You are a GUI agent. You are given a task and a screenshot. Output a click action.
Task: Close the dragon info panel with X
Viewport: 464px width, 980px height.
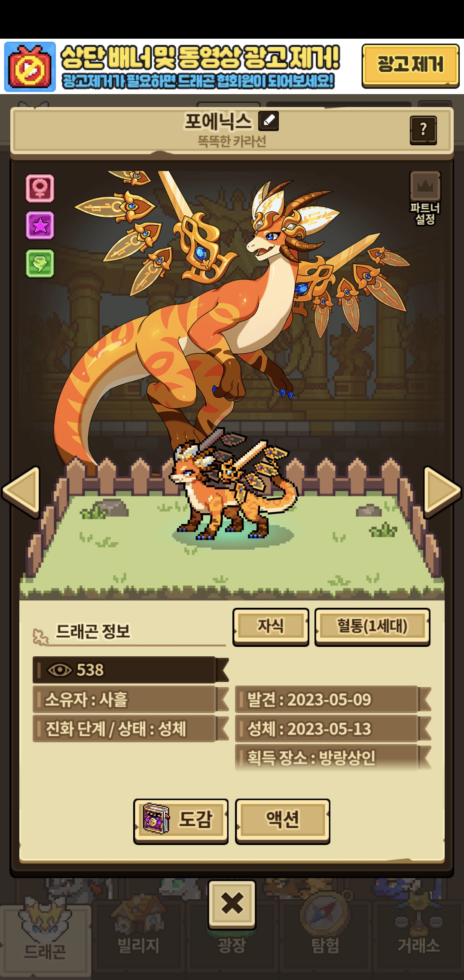232,903
